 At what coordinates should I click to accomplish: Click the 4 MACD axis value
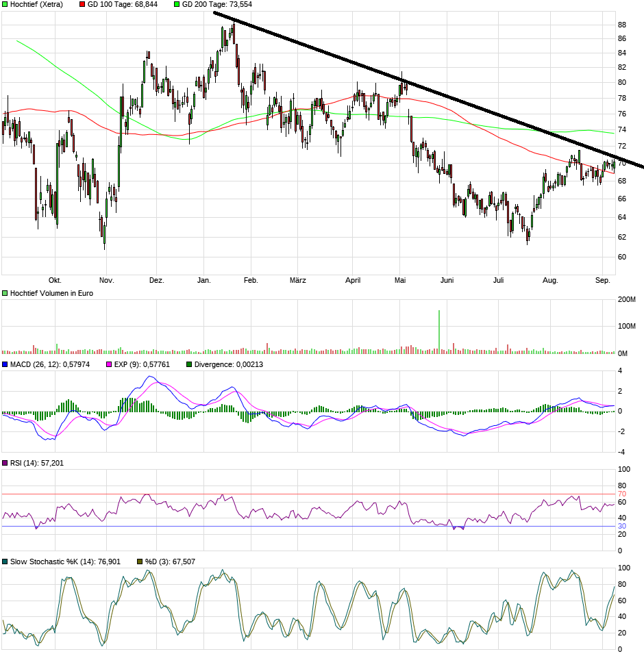click(620, 370)
